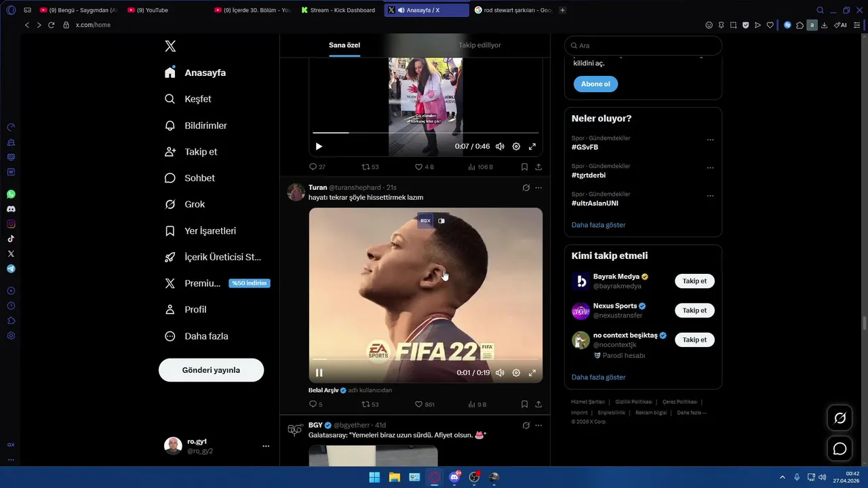Expand Daha fazla in navigation menu
The image size is (868, 488).
click(197, 336)
